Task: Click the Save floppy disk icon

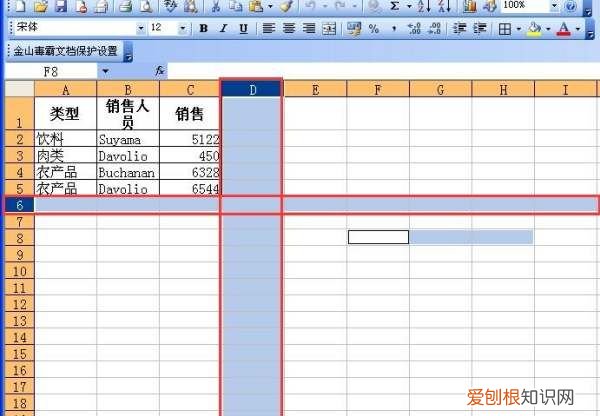Action: [60, 5]
